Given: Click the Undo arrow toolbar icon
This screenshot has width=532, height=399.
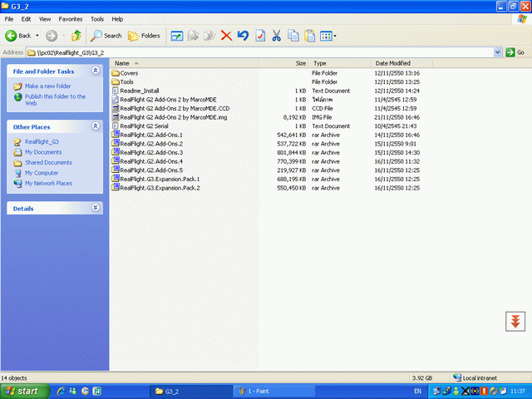Looking at the screenshot, I should pos(243,36).
